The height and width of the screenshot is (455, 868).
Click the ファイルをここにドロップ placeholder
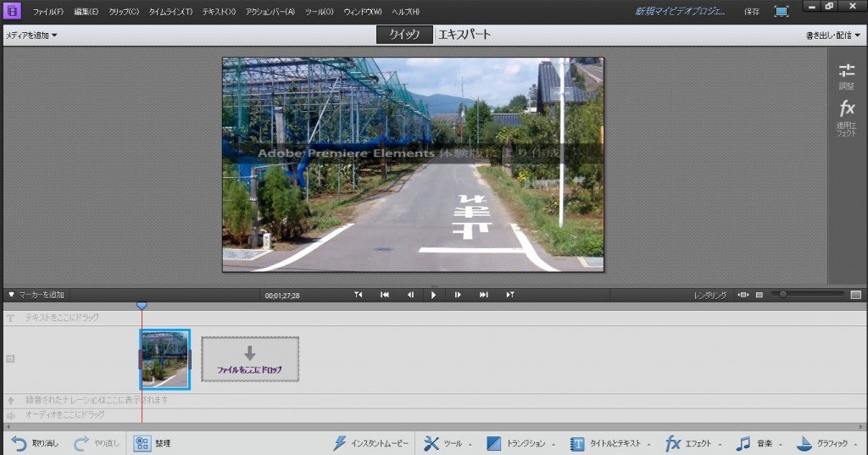point(250,359)
